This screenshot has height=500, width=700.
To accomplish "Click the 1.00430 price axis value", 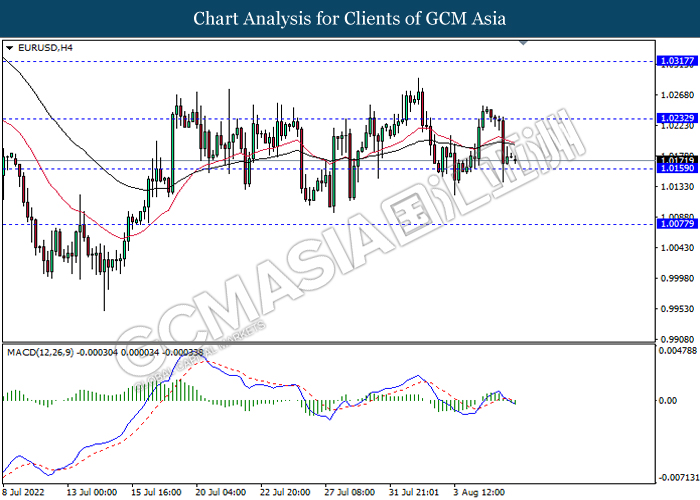I will pyautogui.click(x=677, y=248).
